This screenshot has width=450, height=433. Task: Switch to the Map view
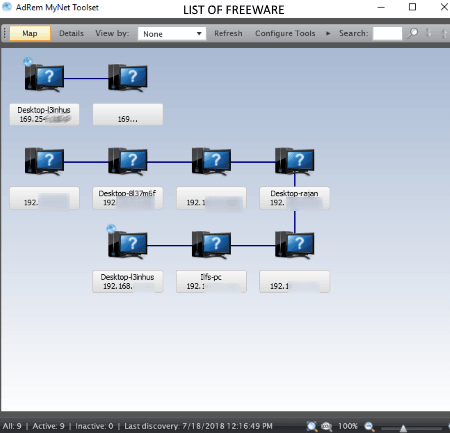tap(30, 33)
